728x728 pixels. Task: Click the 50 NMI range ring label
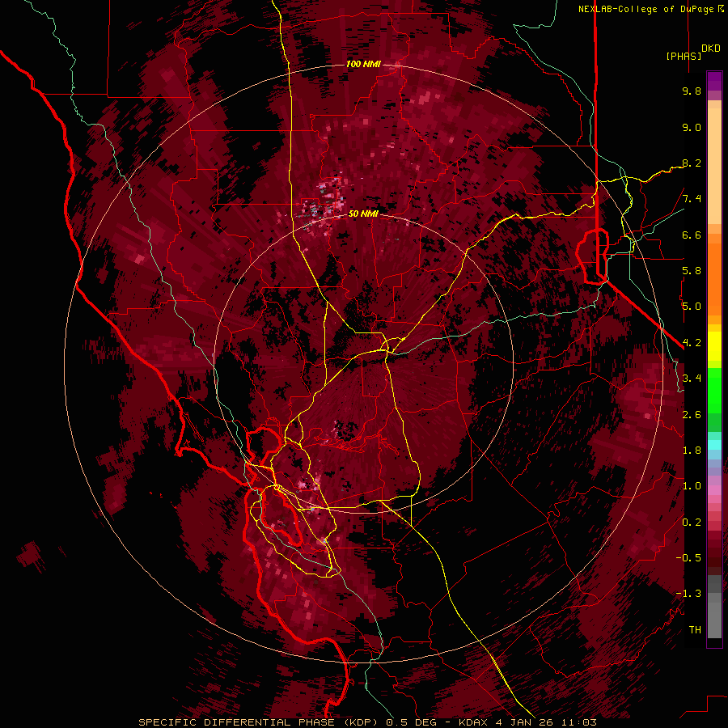pos(363,214)
